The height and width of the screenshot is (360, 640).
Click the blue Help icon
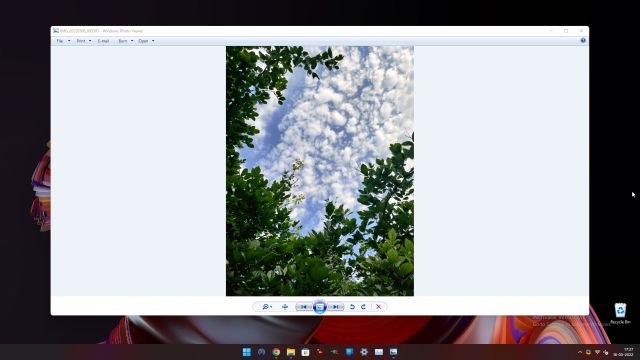(x=583, y=40)
